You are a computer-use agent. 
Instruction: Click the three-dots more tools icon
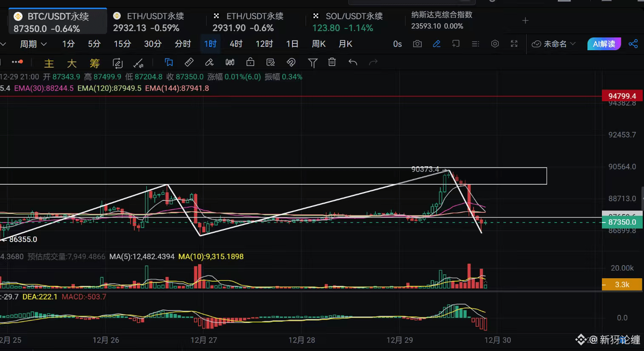point(17,62)
